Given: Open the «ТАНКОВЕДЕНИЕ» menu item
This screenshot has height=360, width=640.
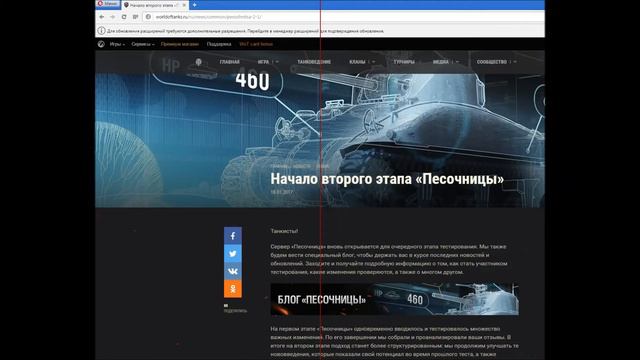Looking at the screenshot, I should click(314, 62).
